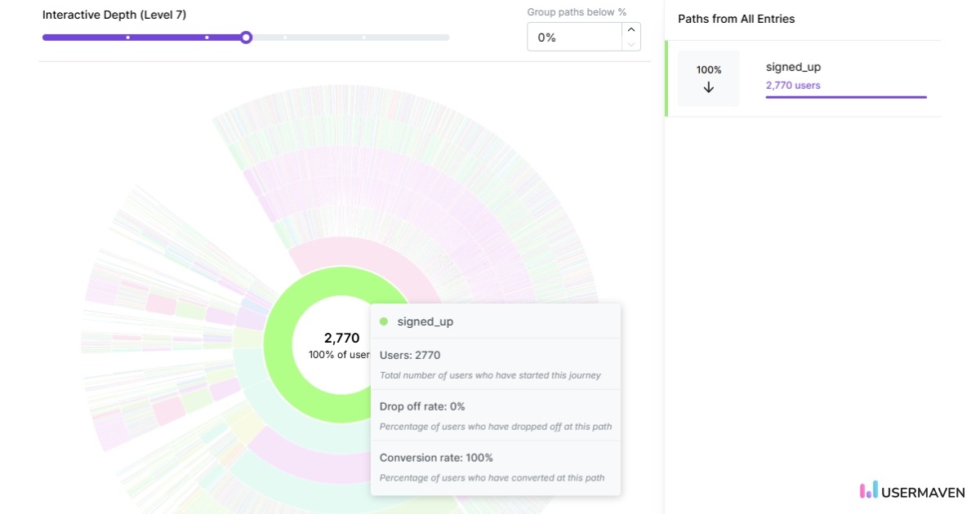This screenshot has width=980, height=514.
Task: Open the 2,770 users link
Action: 793,85
